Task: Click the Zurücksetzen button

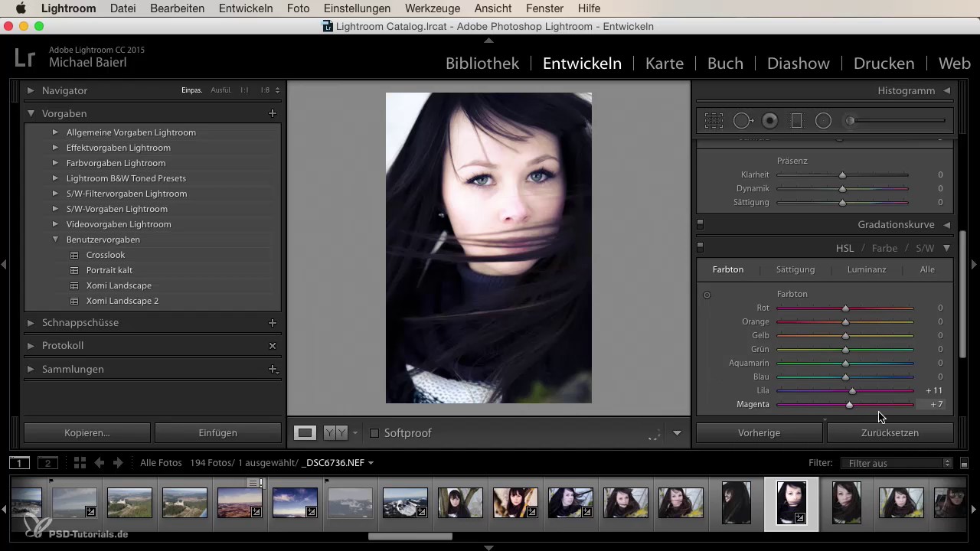Action: point(890,433)
